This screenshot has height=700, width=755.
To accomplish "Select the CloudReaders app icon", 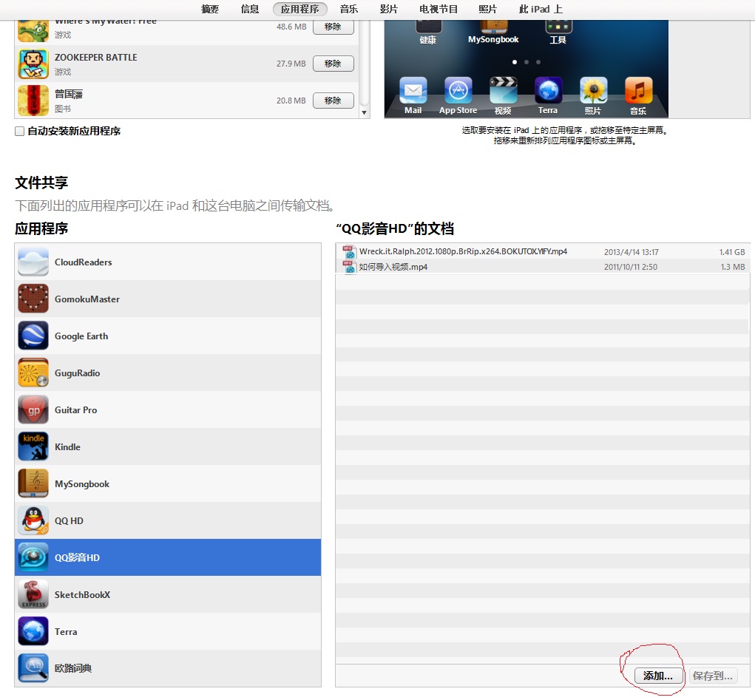I will [33, 262].
